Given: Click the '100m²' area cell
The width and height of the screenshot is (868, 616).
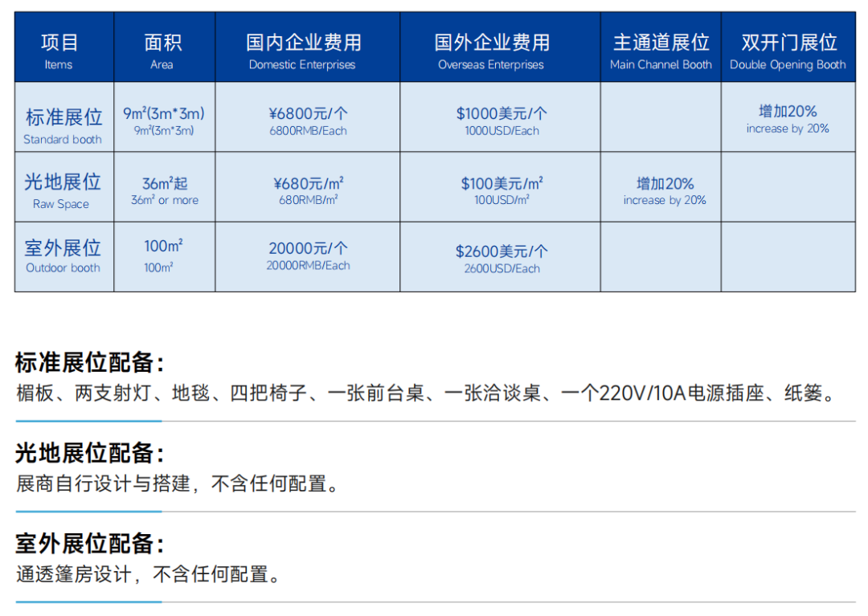Looking at the screenshot, I should click(x=165, y=256).
